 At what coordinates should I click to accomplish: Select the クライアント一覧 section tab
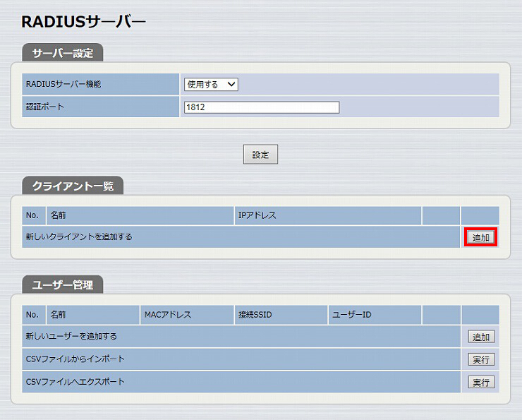coord(73,186)
